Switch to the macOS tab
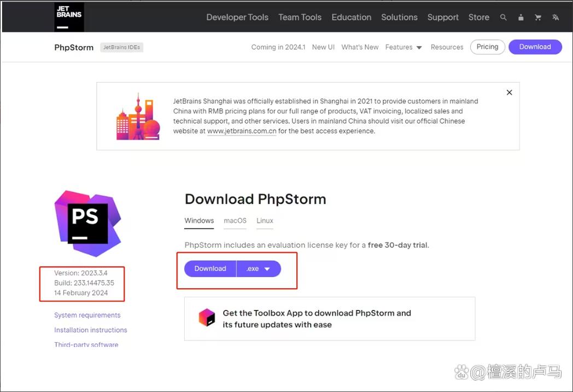The height and width of the screenshot is (392, 573). 235,221
